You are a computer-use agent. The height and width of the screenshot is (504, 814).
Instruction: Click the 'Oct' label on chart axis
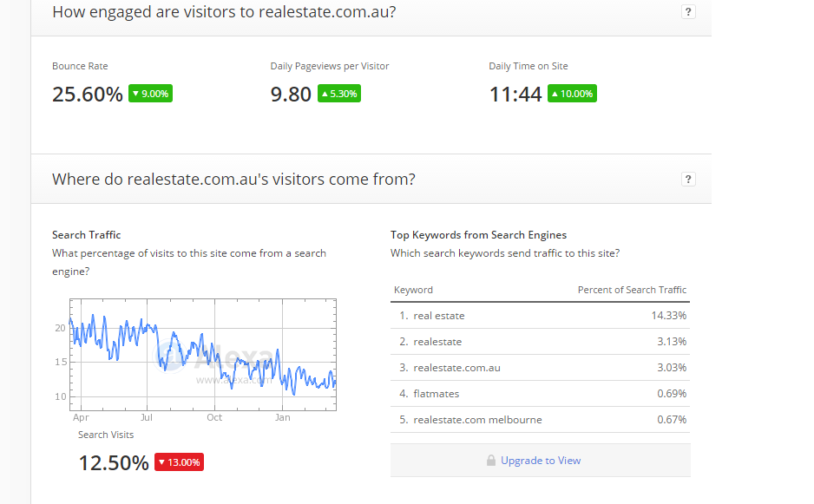pyautogui.click(x=214, y=417)
